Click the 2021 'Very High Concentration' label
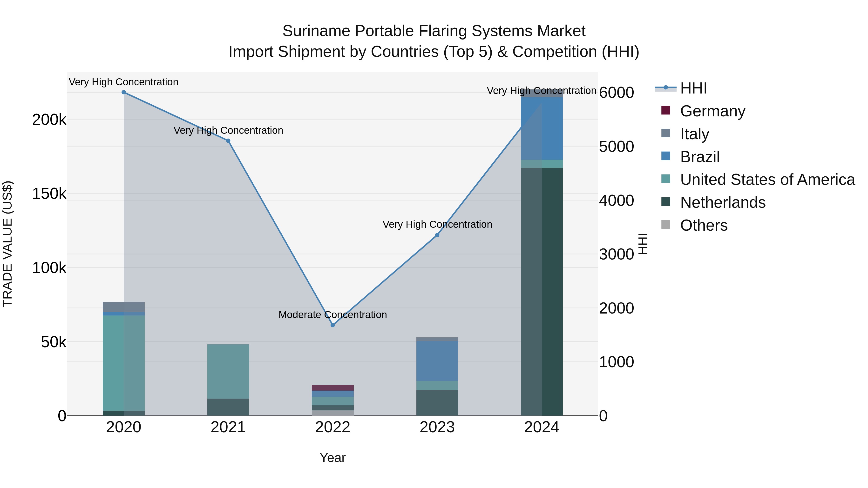 point(228,130)
